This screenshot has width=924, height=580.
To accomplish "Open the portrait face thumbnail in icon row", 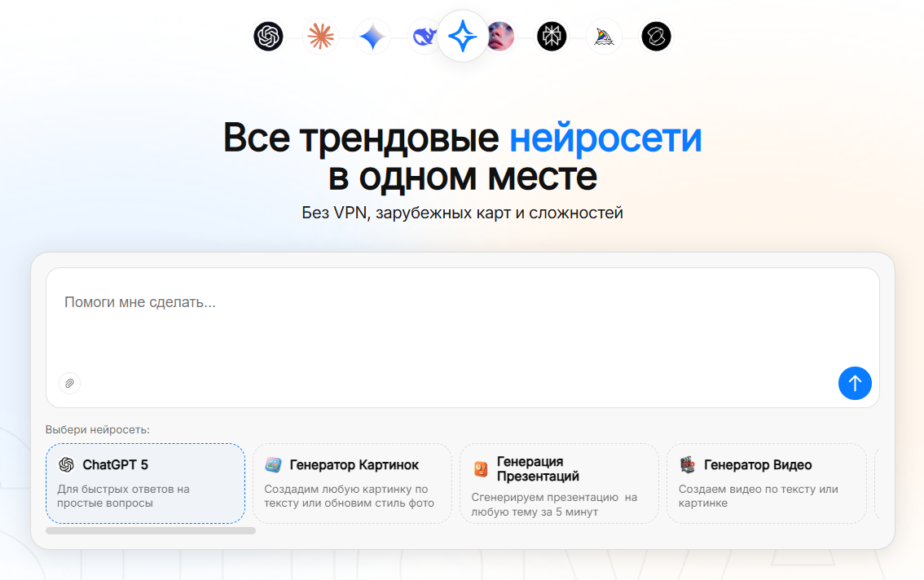I will (502, 37).
